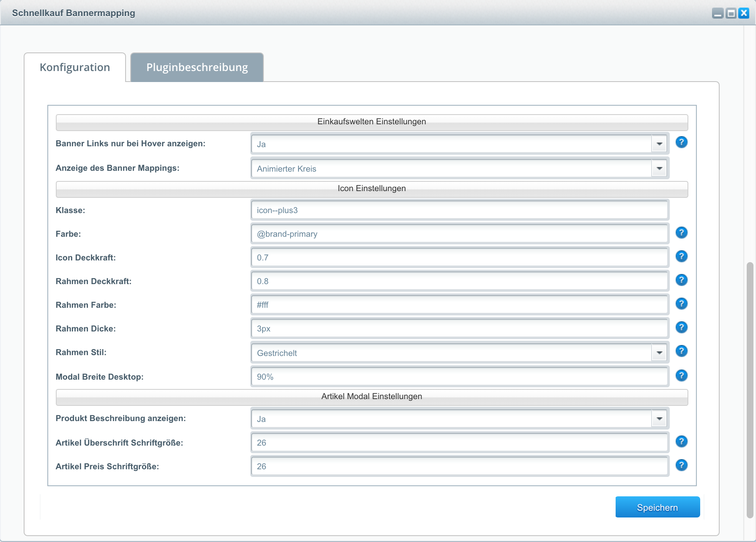Open help for Artikel Überschrift Schriftgröße
756x542 pixels.
[681, 441]
